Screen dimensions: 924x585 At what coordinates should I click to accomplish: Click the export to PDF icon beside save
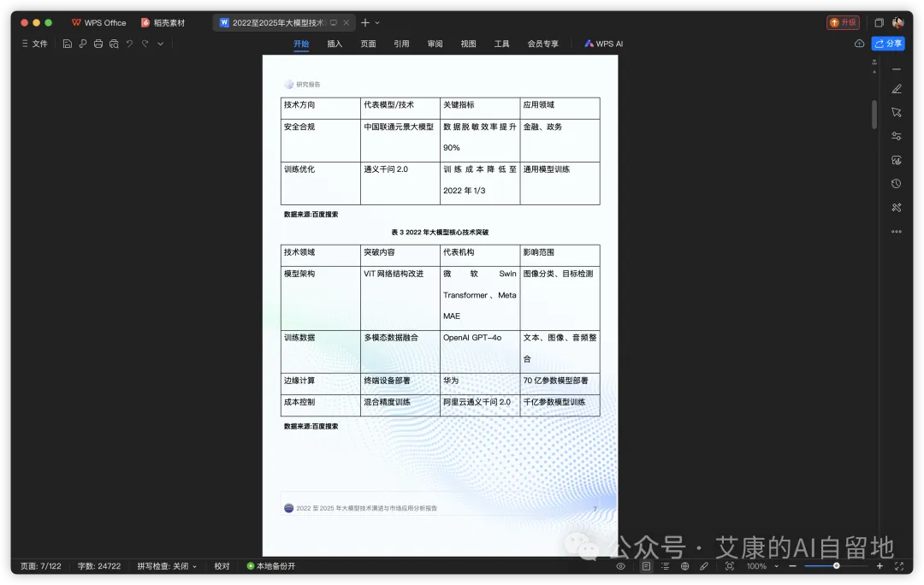tap(82, 44)
